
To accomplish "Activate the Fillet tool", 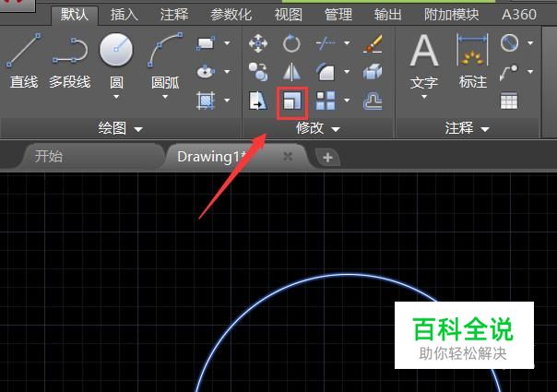I will point(326,71).
